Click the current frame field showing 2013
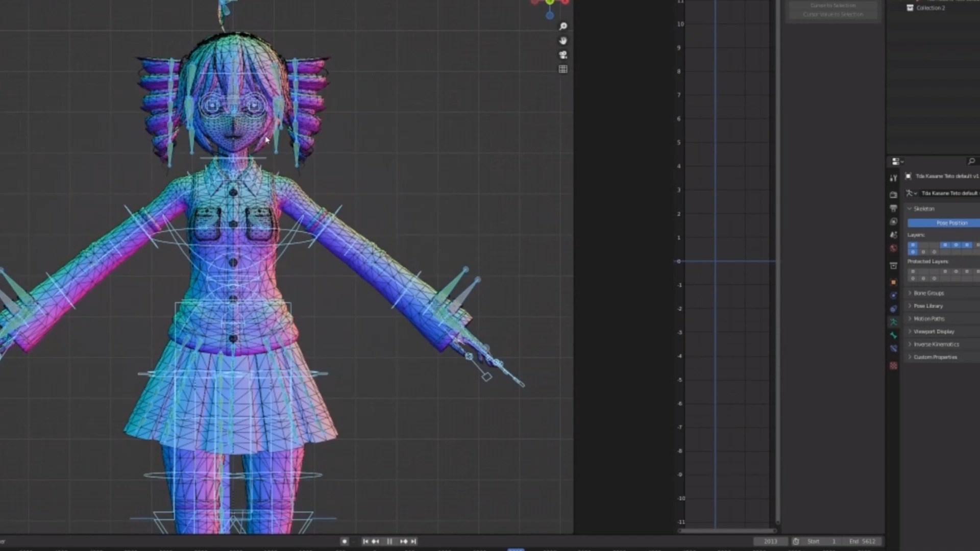Viewport: 980px width, 551px height. (x=771, y=541)
